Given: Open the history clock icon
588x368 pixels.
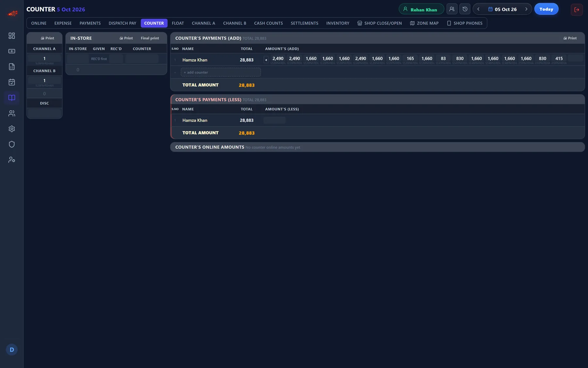Looking at the screenshot, I should (465, 9).
